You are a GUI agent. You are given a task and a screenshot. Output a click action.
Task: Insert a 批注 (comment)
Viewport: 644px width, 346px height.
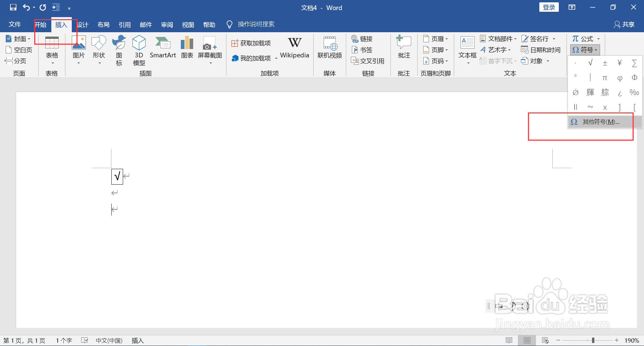pos(404,49)
